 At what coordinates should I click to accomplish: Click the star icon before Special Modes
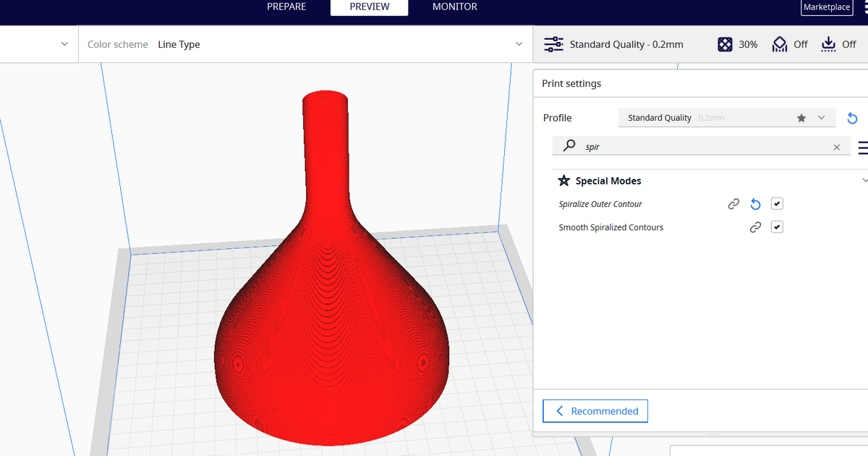563,180
